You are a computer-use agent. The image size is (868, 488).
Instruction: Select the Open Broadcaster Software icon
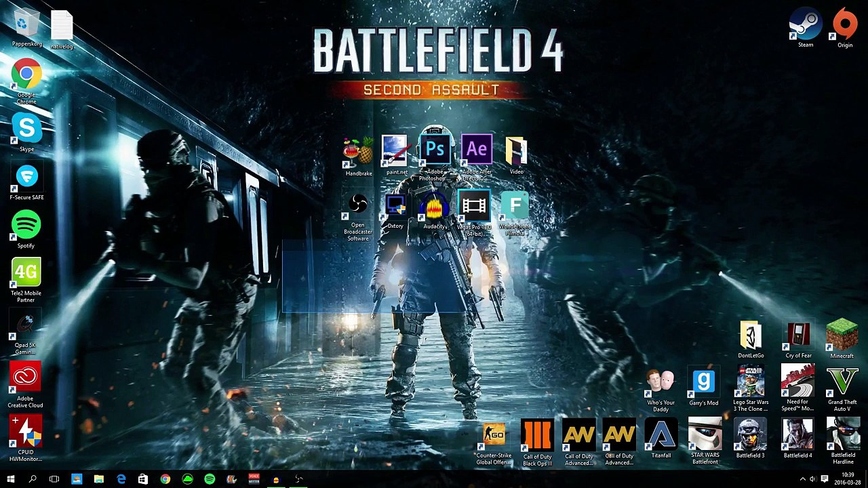tap(358, 217)
